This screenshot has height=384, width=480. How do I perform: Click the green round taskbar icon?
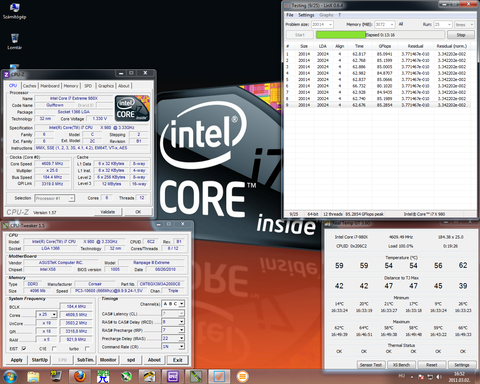[126, 377]
